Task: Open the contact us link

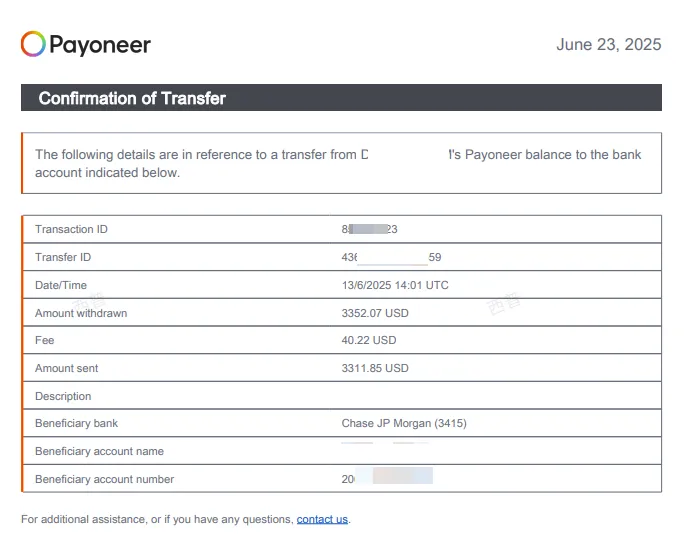Action: pyautogui.click(x=322, y=519)
